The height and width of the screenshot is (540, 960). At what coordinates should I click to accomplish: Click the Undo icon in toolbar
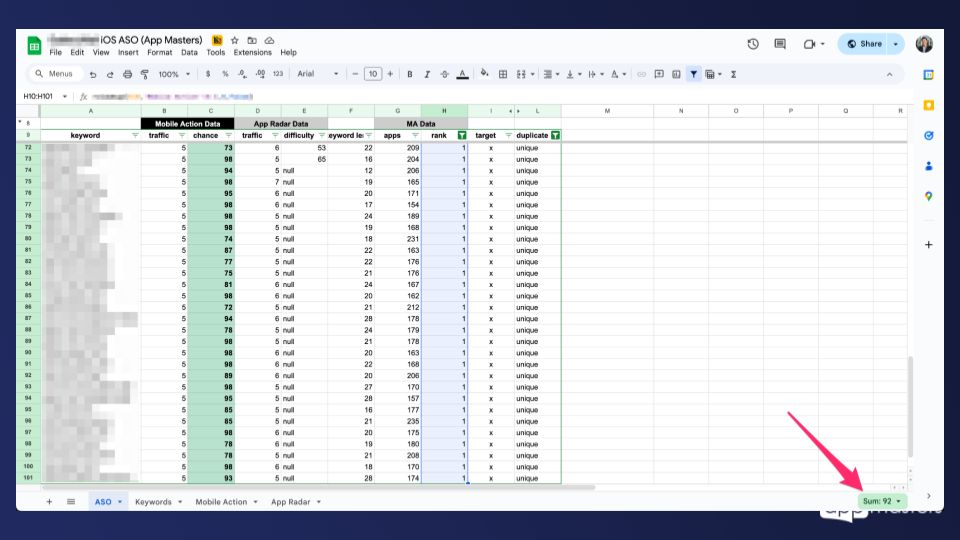pos(93,74)
